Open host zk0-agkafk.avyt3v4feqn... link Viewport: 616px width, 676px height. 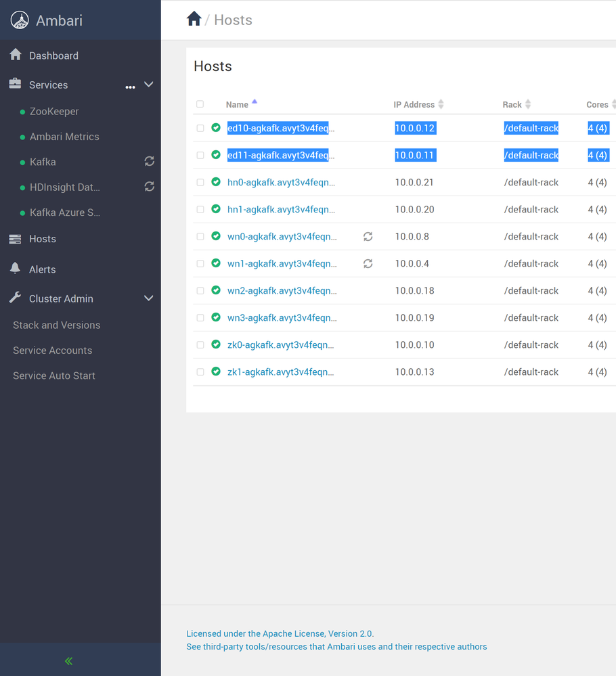coord(281,345)
